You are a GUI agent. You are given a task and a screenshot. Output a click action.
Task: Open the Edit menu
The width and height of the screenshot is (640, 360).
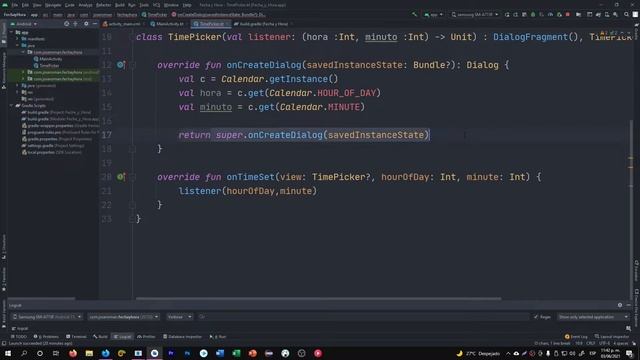click(25, 5)
